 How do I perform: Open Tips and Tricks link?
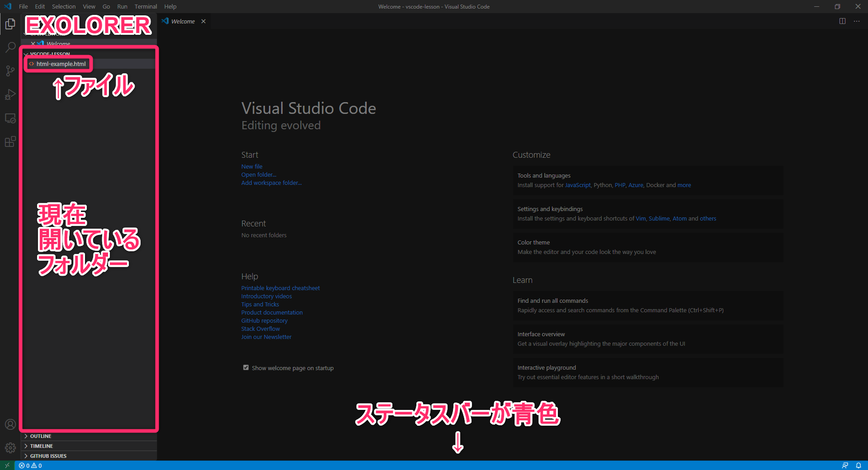click(x=260, y=304)
